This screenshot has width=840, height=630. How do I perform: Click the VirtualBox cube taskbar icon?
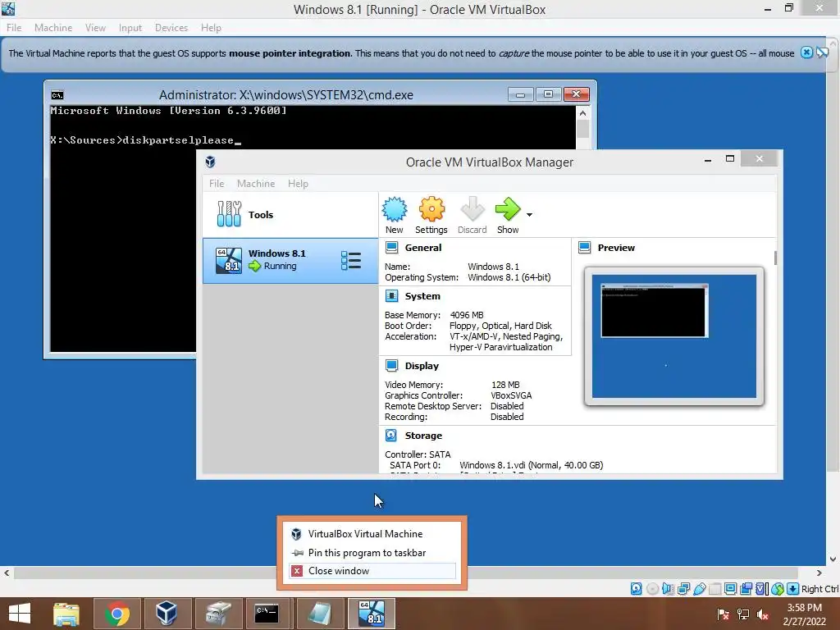click(x=166, y=614)
